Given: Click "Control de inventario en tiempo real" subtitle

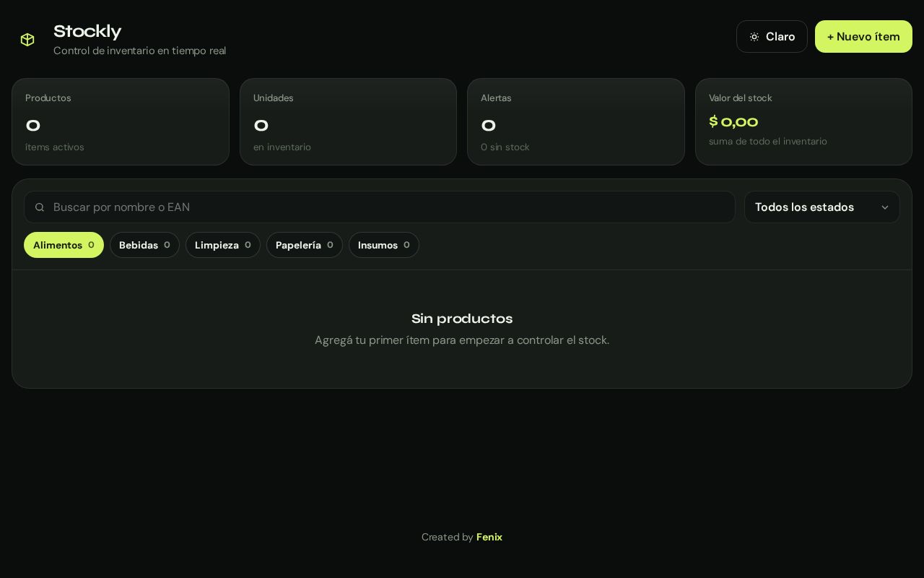Looking at the screenshot, I should pyautogui.click(x=139, y=51).
